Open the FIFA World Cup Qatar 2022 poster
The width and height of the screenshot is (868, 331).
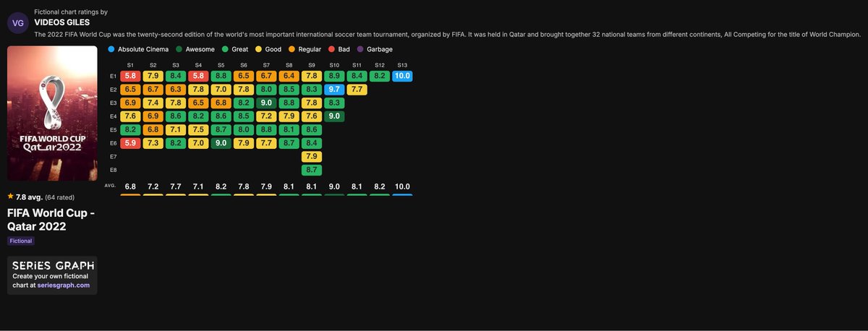point(52,113)
